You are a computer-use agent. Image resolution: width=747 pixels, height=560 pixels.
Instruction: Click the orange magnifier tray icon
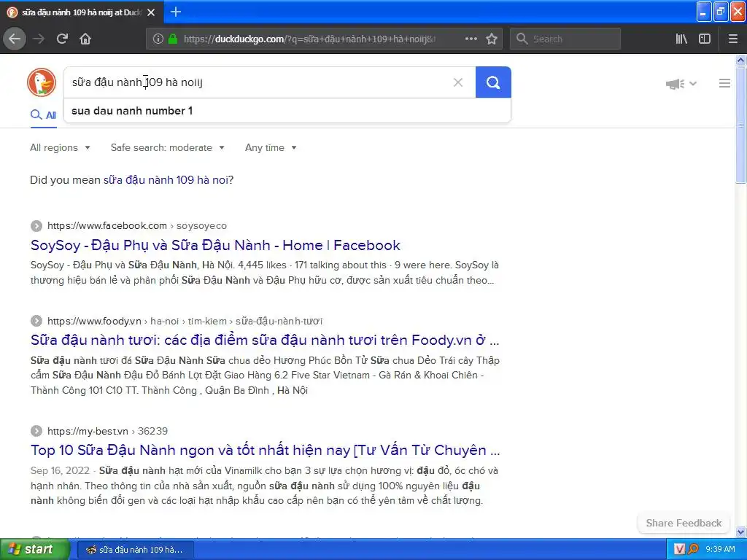click(x=693, y=549)
